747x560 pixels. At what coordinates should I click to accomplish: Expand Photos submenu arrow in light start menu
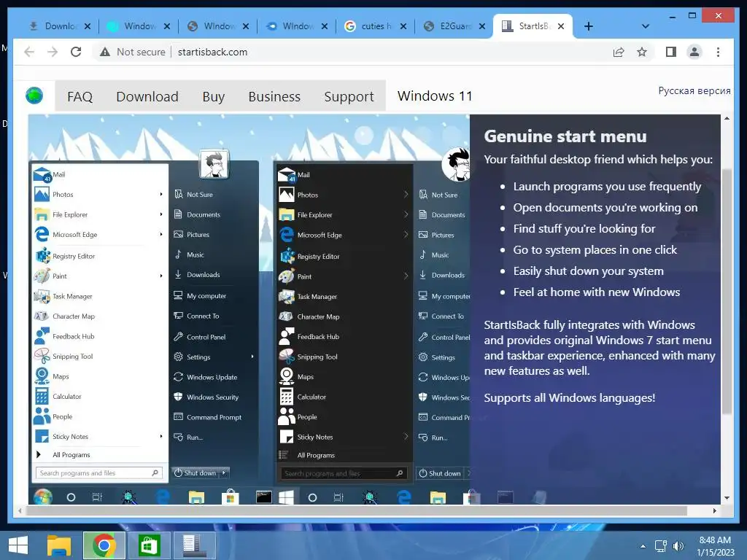click(x=161, y=194)
